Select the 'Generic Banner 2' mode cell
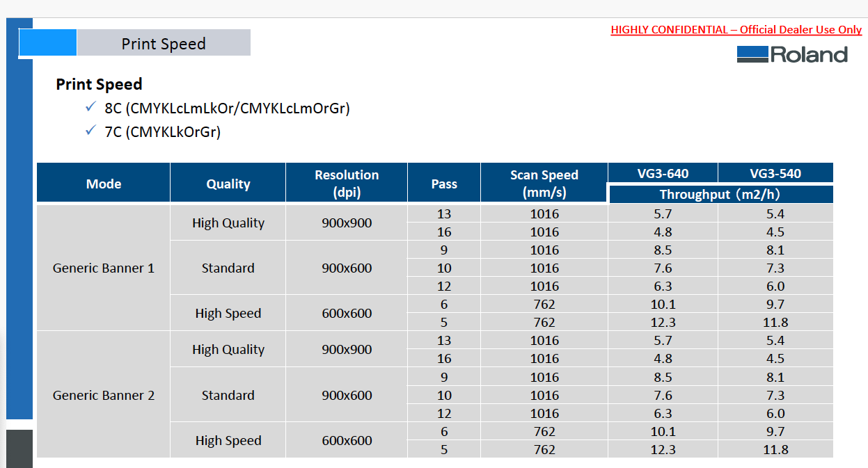 (x=103, y=395)
